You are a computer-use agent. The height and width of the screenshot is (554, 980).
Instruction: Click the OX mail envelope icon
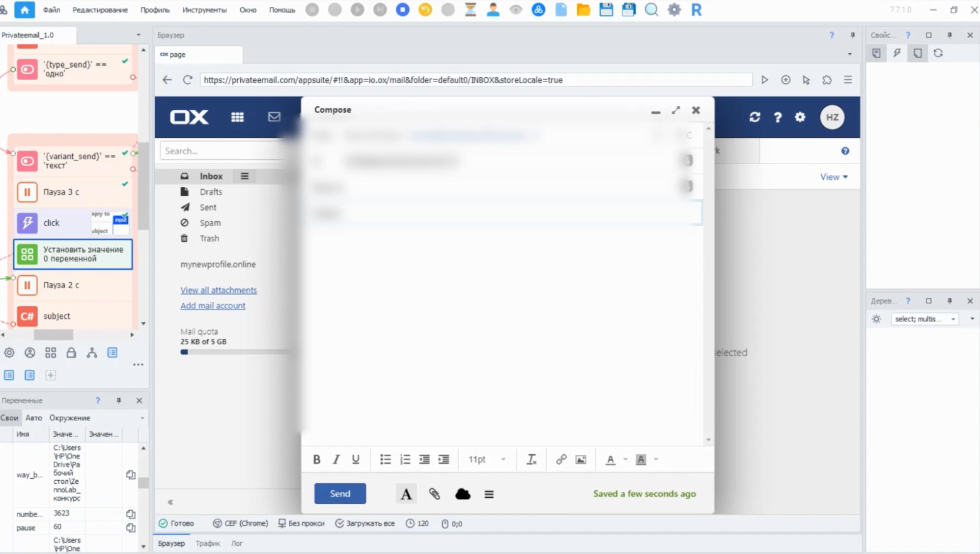274,117
